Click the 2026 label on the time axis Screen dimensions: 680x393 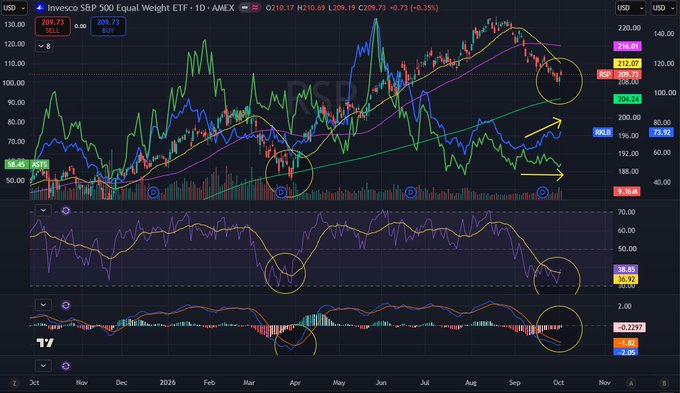click(167, 383)
